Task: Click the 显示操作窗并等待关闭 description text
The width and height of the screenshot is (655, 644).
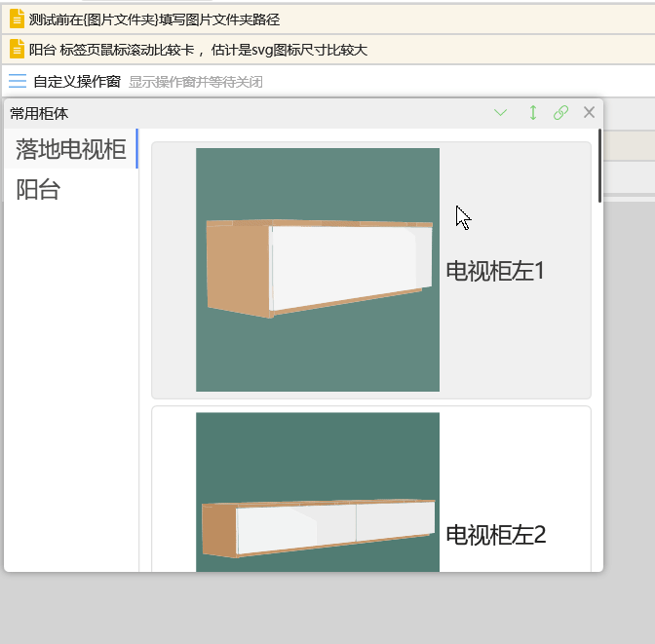Action: pyautogui.click(x=196, y=82)
